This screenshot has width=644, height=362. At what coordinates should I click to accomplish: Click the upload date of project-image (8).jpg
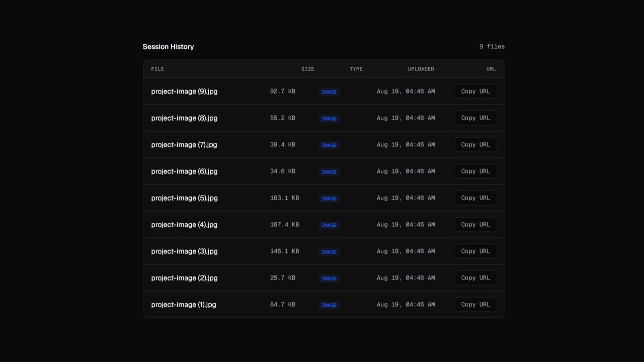(x=406, y=118)
